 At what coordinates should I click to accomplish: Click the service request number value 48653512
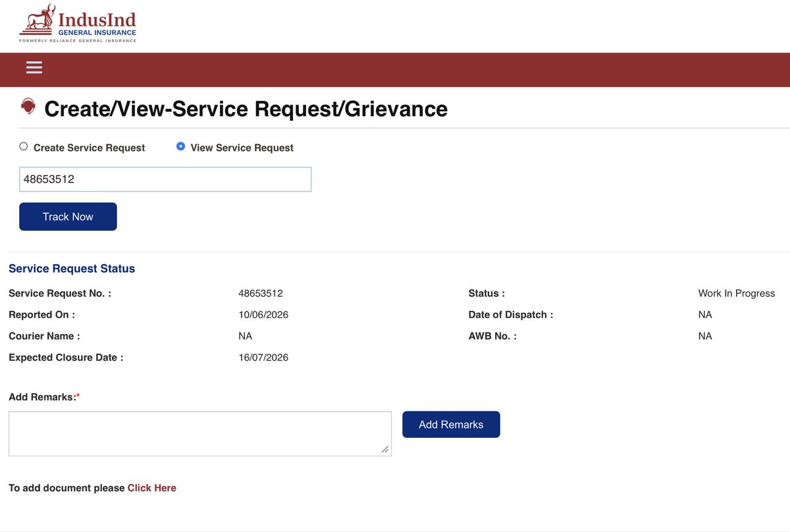click(x=261, y=293)
